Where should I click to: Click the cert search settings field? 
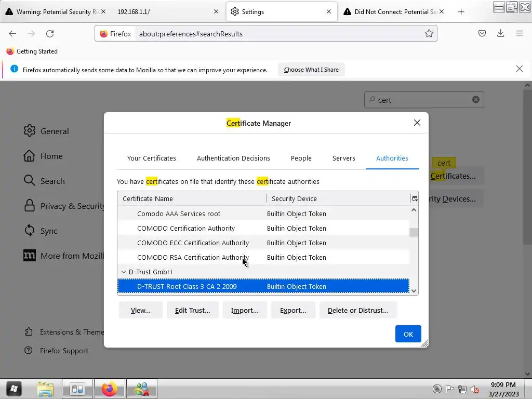(424, 100)
